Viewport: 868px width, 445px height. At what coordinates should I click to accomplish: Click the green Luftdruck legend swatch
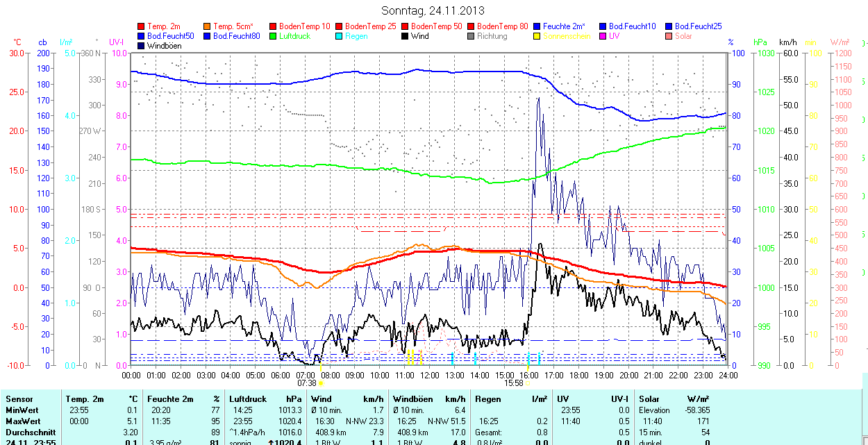pos(273,36)
